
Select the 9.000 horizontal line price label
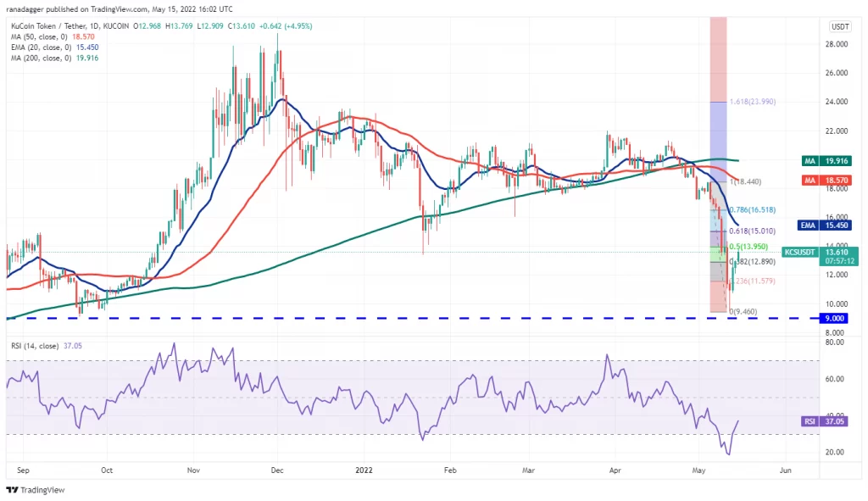(x=835, y=318)
